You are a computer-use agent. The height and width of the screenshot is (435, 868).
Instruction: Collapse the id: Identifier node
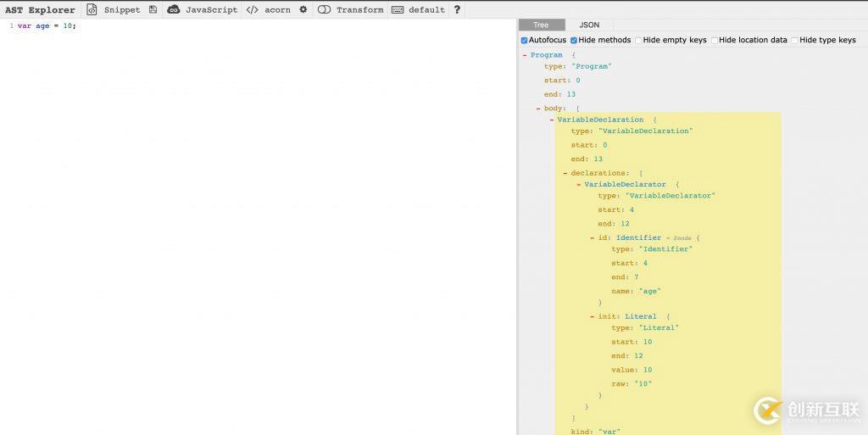click(593, 238)
